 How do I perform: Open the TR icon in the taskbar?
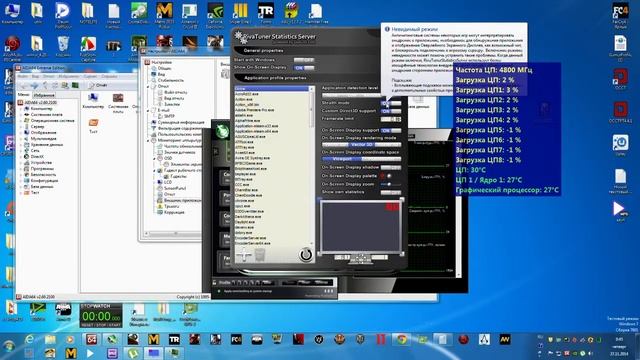(x=174, y=339)
